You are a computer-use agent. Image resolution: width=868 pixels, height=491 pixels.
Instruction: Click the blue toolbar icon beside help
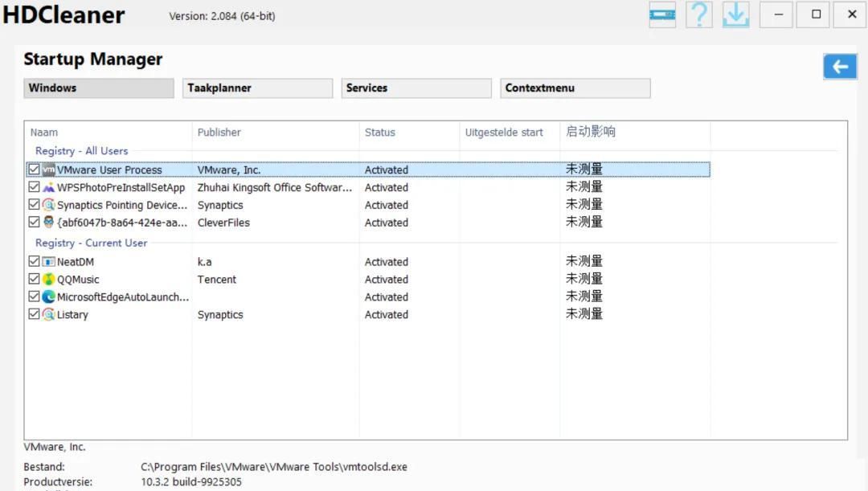tap(662, 14)
